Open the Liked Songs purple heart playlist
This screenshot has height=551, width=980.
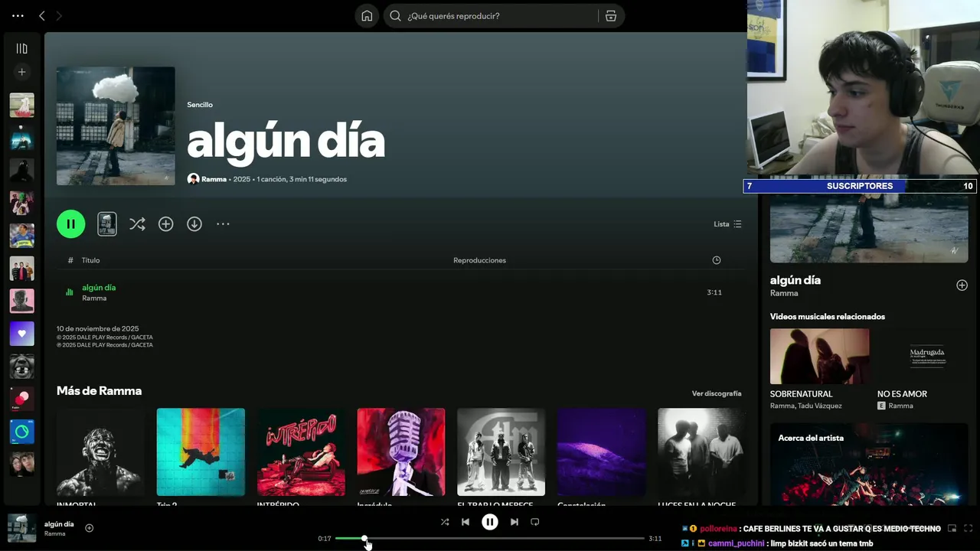click(21, 334)
